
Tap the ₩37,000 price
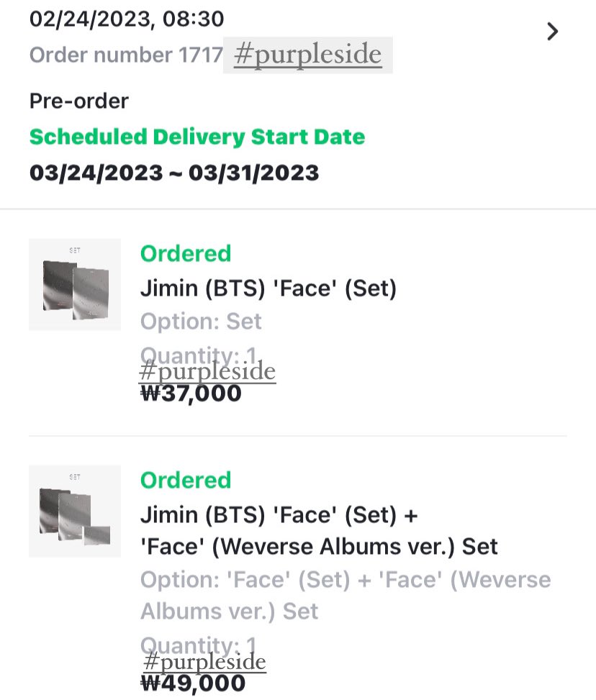[191, 394]
